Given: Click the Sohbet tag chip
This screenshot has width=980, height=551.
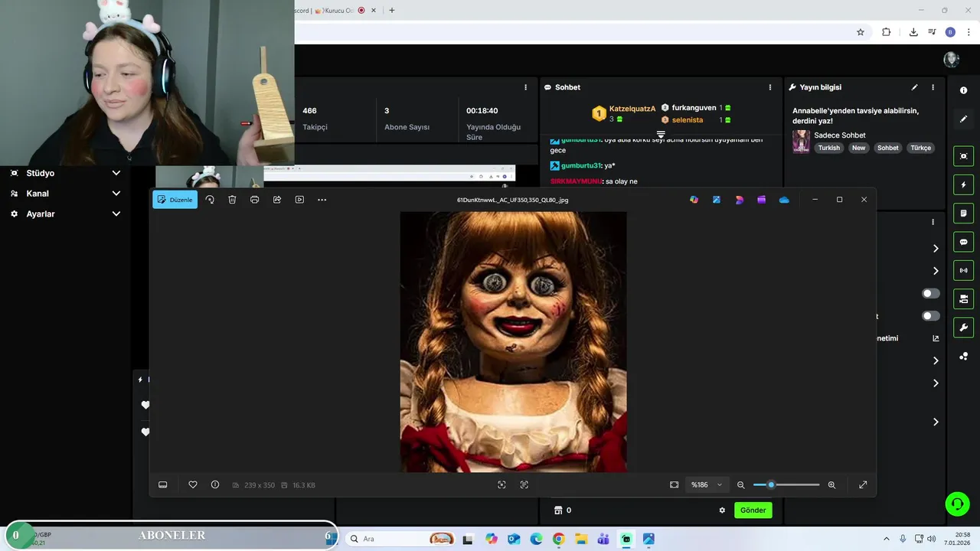Looking at the screenshot, I should (x=888, y=148).
